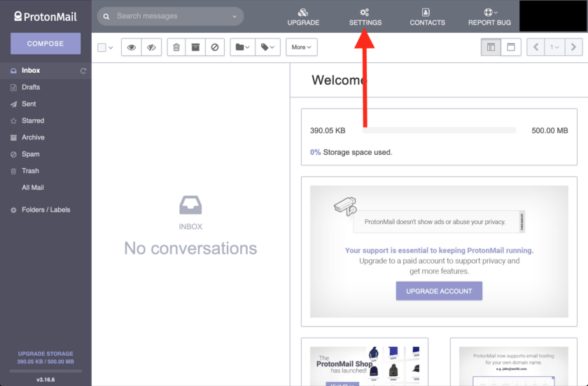Click the v3.16.6 version label
Viewport: 588px width, 386px height.
pyautogui.click(x=45, y=380)
